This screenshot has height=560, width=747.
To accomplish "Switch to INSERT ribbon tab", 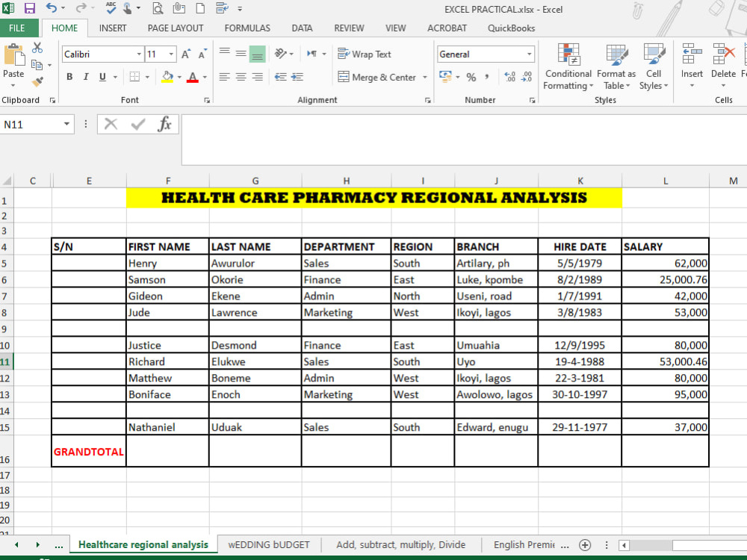I will pyautogui.click(x=113, y=28).
